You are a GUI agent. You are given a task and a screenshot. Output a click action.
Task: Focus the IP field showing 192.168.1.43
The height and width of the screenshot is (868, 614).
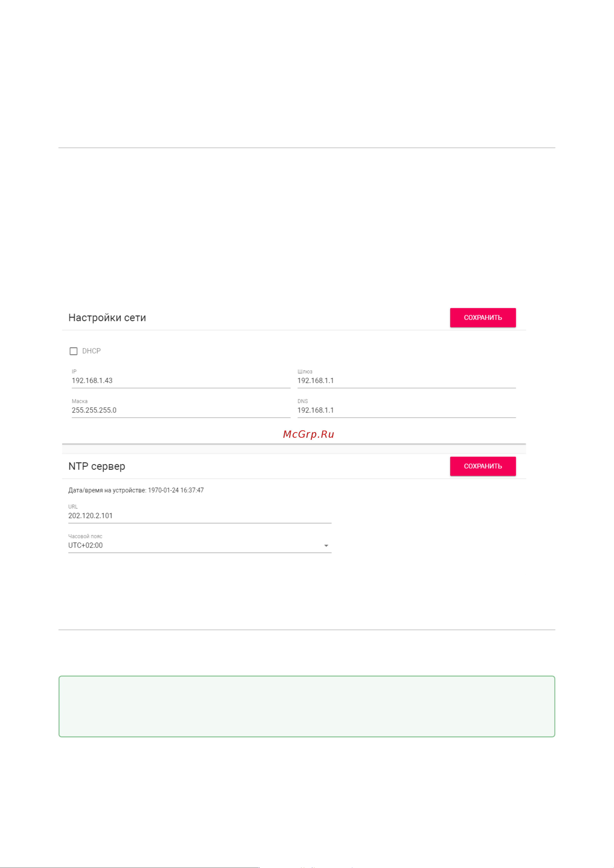tap(181, 381)
